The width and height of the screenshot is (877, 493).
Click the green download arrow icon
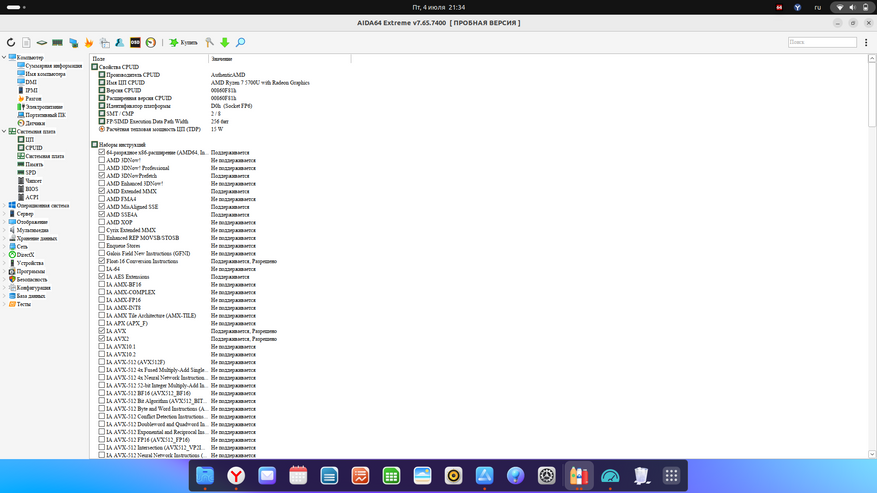225,43
